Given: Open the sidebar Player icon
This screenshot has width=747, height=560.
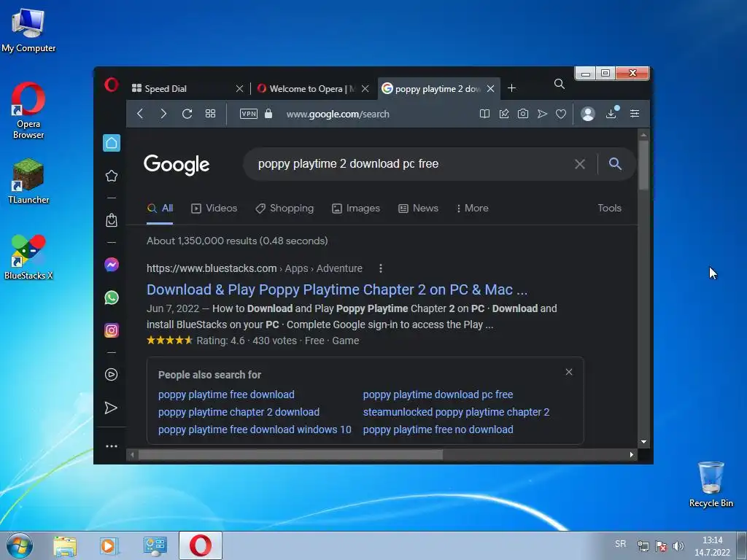Looking at the screenshot, I should coord(112,375).
